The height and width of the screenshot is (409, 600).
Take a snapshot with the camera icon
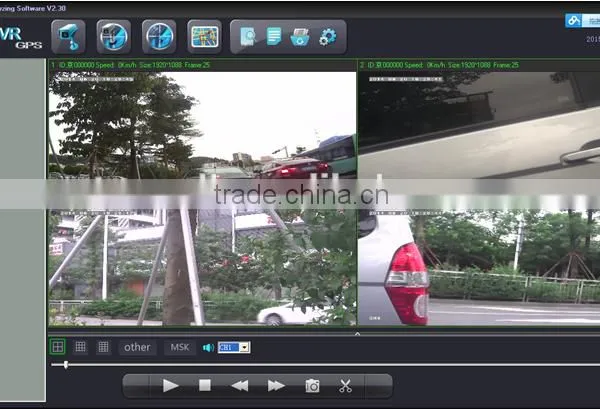tap(312, 386)
